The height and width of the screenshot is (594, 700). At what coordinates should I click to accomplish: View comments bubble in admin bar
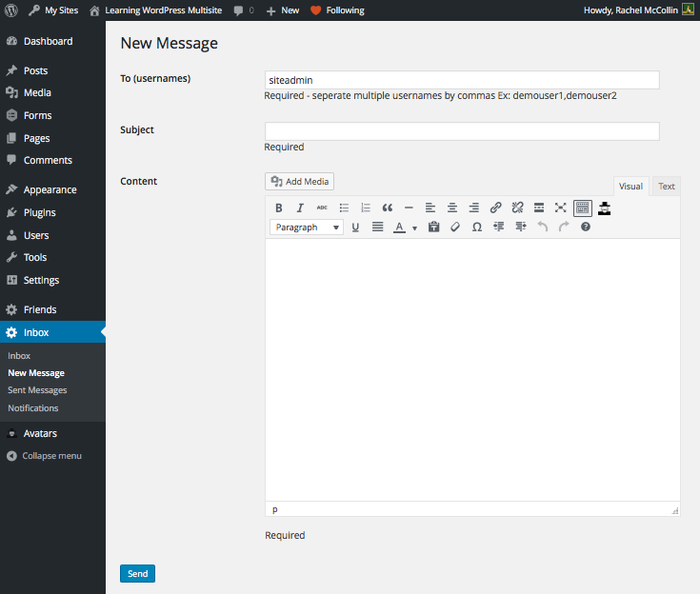click(x=244, y=10)
